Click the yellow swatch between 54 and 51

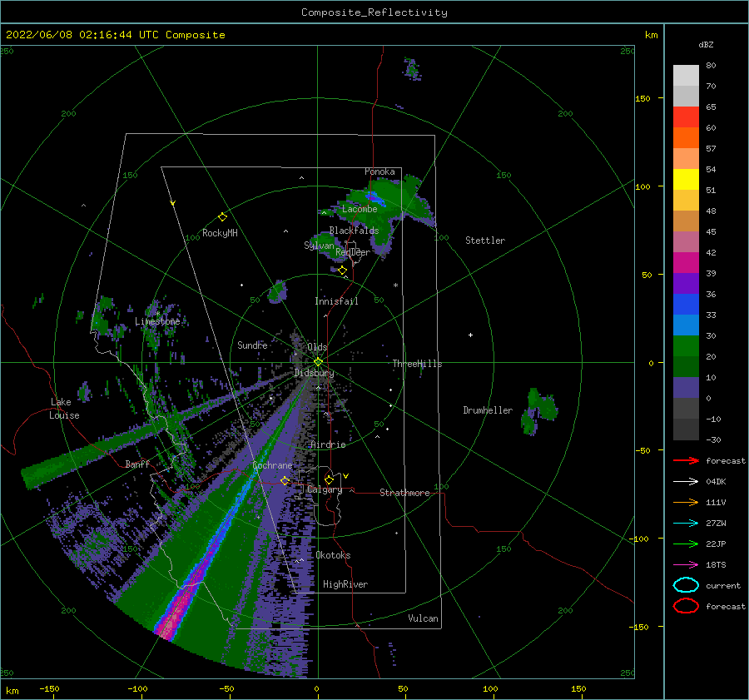686,180
